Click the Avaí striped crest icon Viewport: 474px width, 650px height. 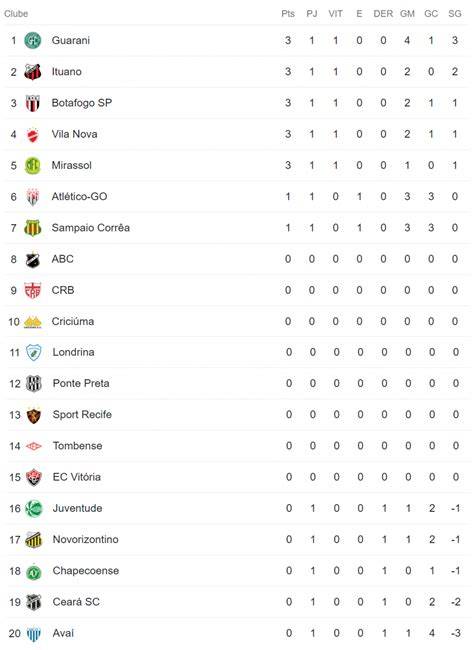34,633
